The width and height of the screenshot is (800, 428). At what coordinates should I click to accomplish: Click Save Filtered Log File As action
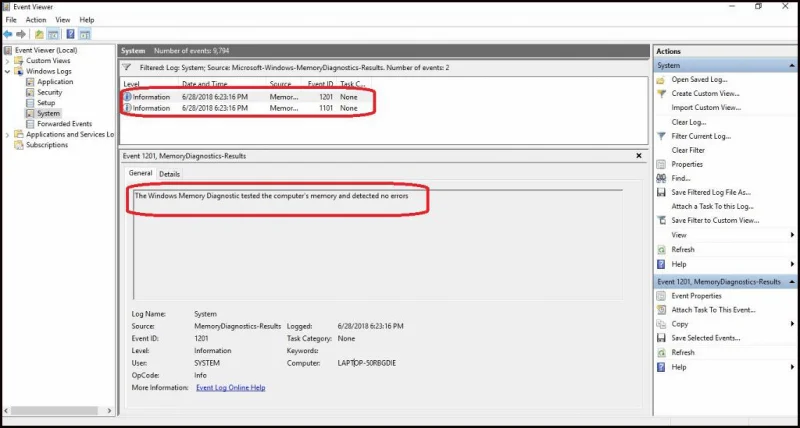point(711,192)
